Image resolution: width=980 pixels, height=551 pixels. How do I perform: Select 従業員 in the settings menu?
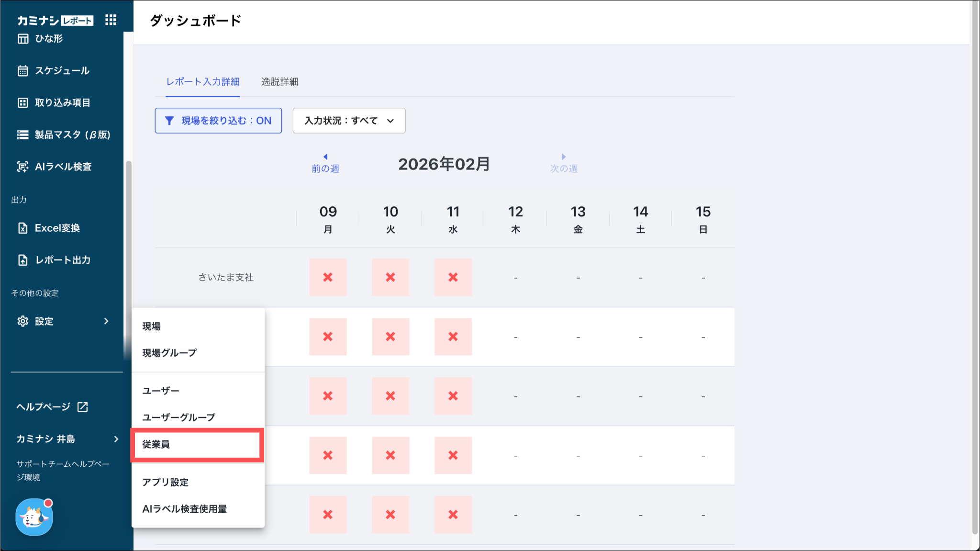[x=156, y=444]
